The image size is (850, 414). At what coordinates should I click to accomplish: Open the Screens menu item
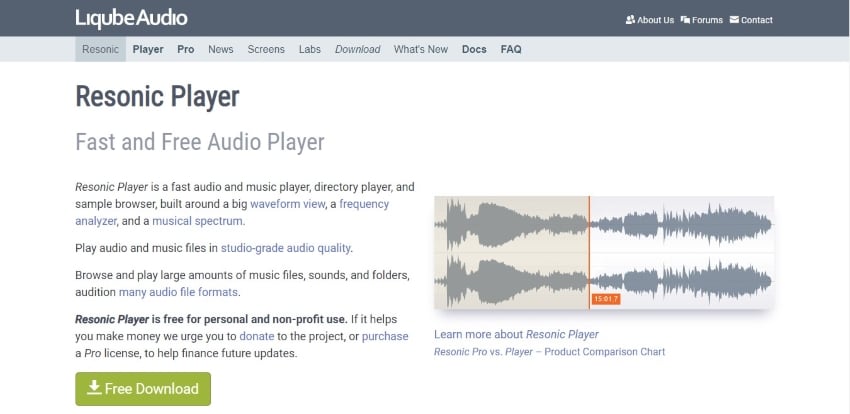pos(266,49)
